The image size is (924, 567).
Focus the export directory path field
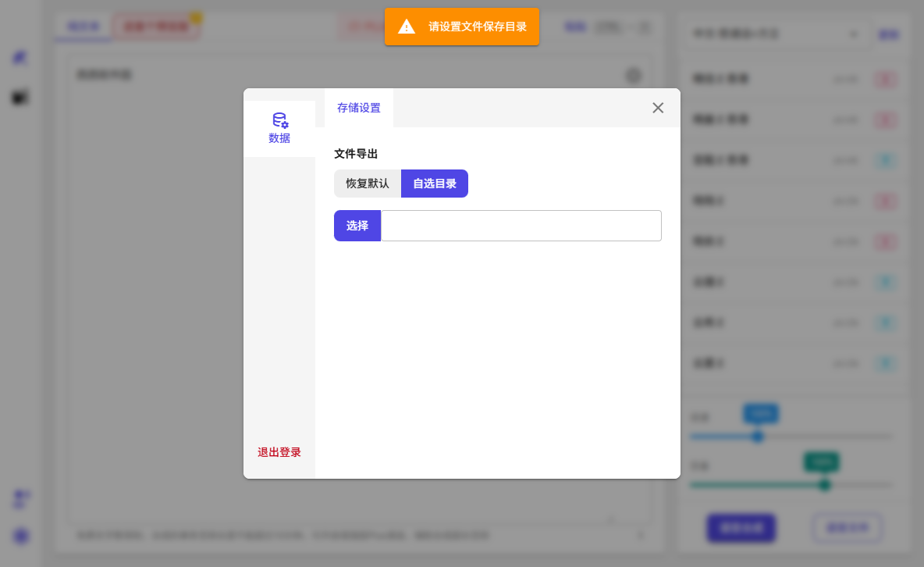tap(521, 226)
